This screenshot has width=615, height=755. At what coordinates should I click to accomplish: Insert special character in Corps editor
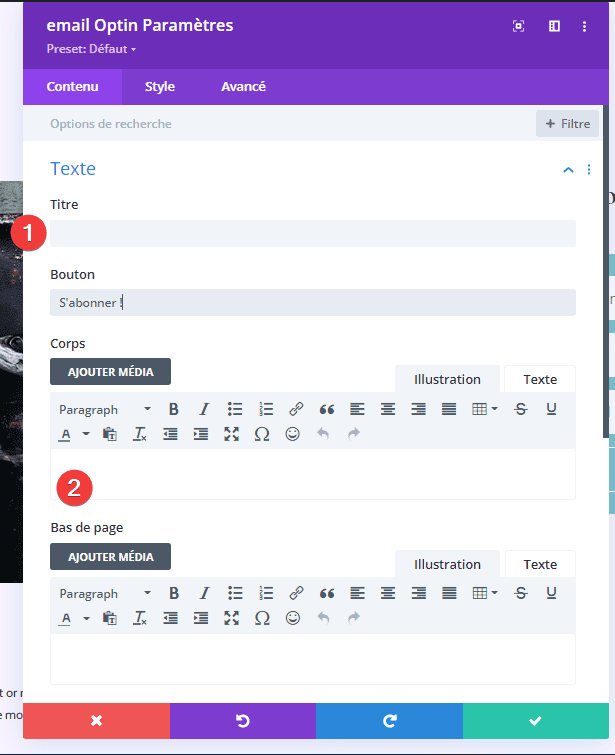point(262,434)
